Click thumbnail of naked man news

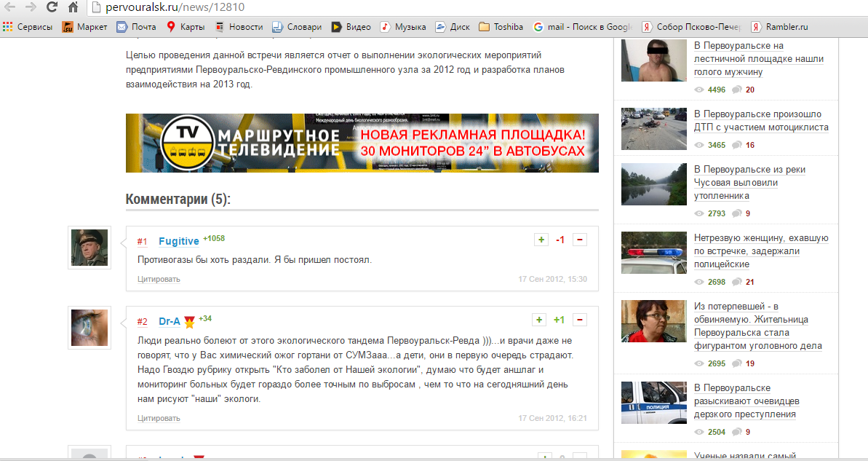coord(654,60)
